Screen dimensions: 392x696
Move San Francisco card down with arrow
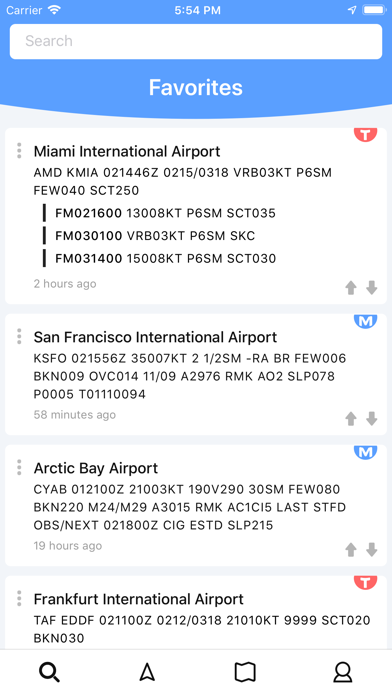(x=372, y=419)
